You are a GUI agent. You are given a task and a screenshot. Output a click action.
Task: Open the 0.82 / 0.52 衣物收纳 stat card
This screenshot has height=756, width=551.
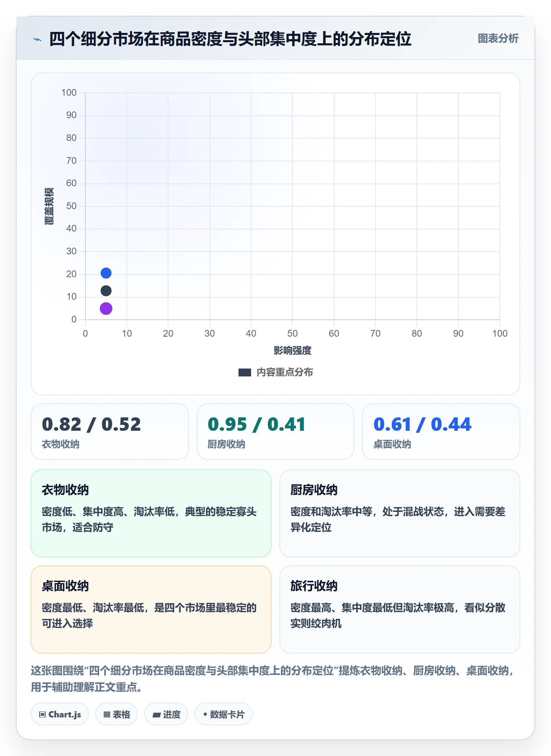click(x=110, y=432)
